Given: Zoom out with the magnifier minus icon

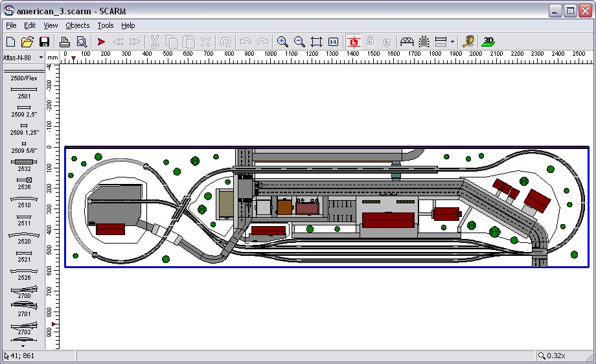Looking at the screenshot, I should [x=299, y=41].
